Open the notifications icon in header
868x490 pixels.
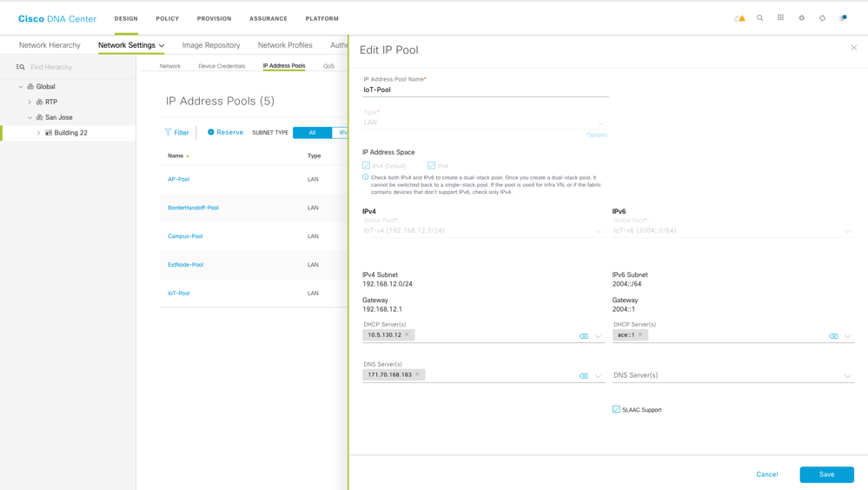[x=843, y=18]
